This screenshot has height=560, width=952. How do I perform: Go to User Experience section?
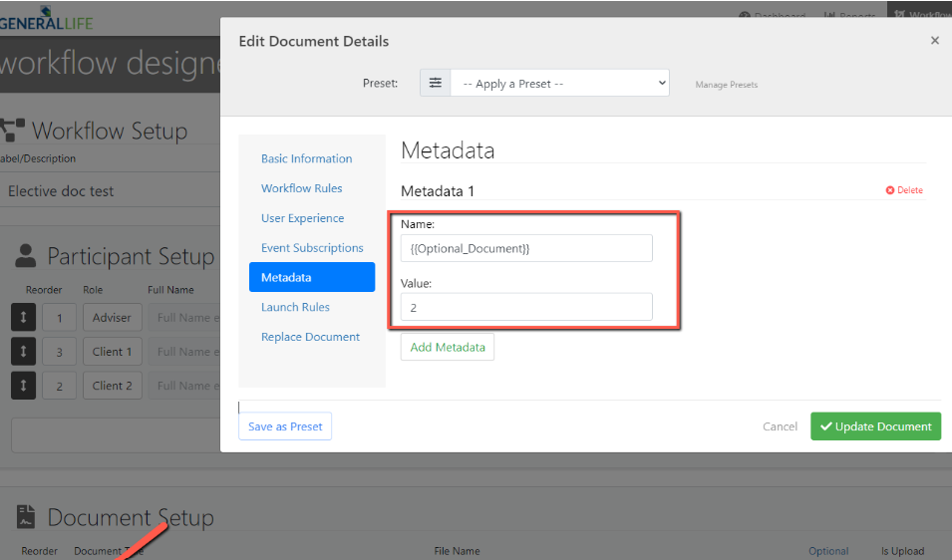point(302,218)
